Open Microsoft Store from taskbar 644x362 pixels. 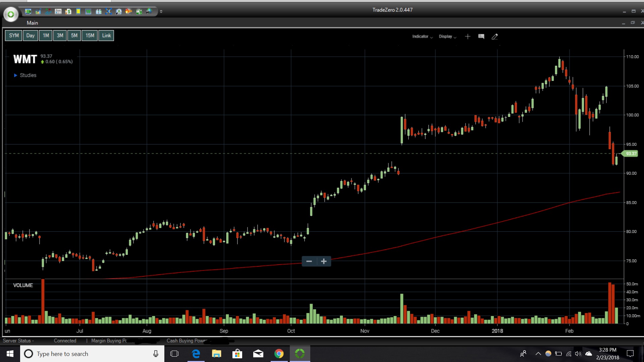(237, 354)
